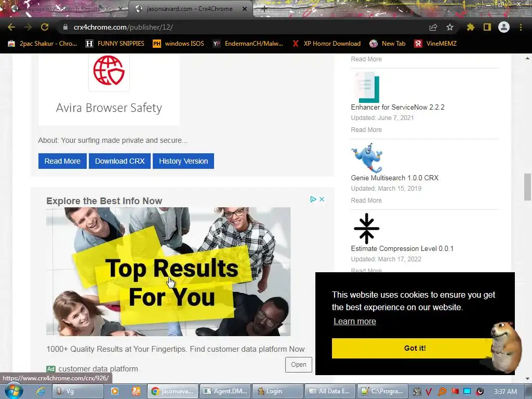Switch to the Chrome jasonsava... taskbar button
Viewport: 532px width, 399px height.
click(x=172, y=391)
